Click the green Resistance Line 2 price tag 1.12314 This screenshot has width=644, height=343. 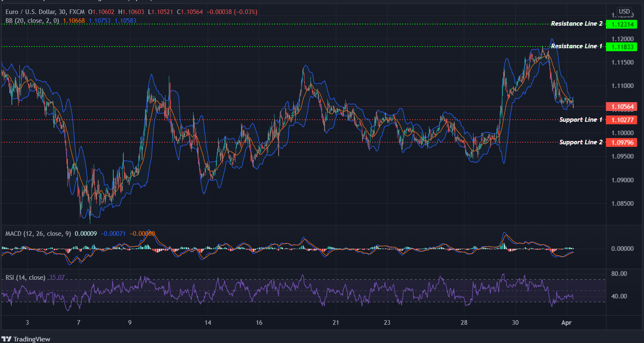tap(622, 24)
